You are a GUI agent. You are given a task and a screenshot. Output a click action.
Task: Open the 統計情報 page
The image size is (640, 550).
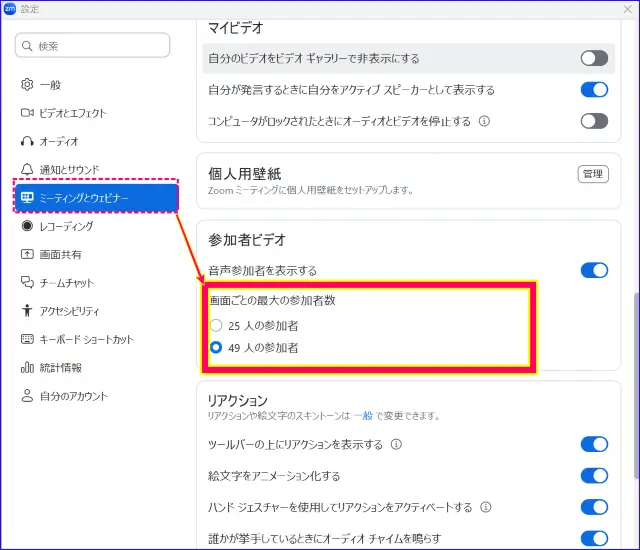click(97, 367)
